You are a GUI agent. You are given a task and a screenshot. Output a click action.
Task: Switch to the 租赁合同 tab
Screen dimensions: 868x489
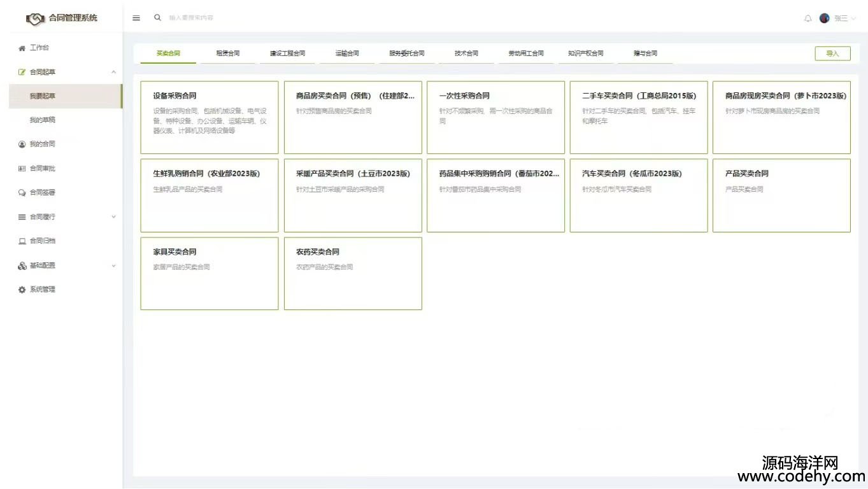[228, 53]
